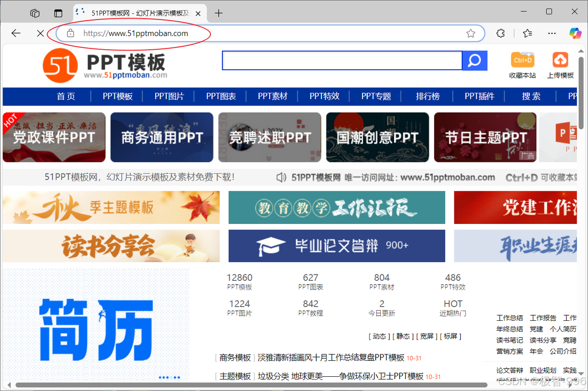Open PPT素材 navigation item

272,96
